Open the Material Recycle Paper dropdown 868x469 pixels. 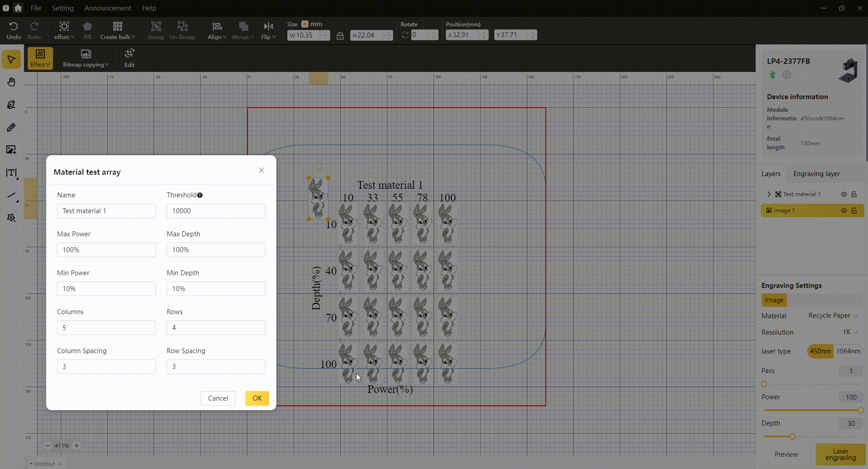pyautogui.click(x=833, y=316)
